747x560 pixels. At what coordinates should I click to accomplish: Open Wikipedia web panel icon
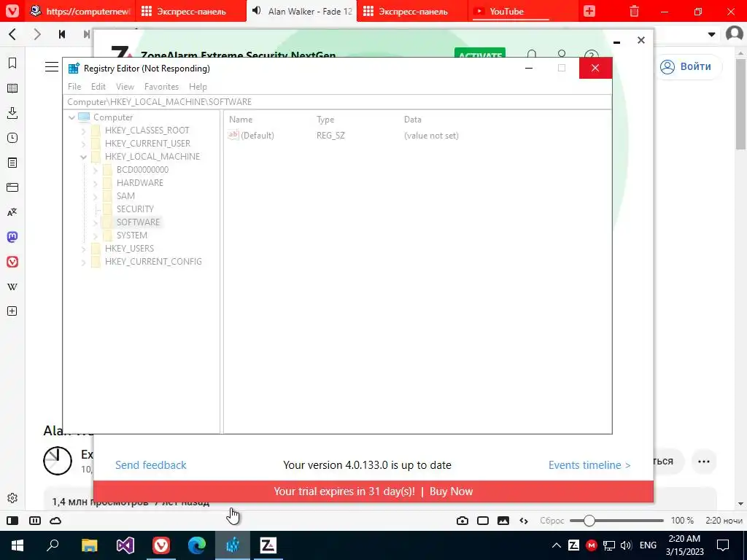tap(12, 287)
